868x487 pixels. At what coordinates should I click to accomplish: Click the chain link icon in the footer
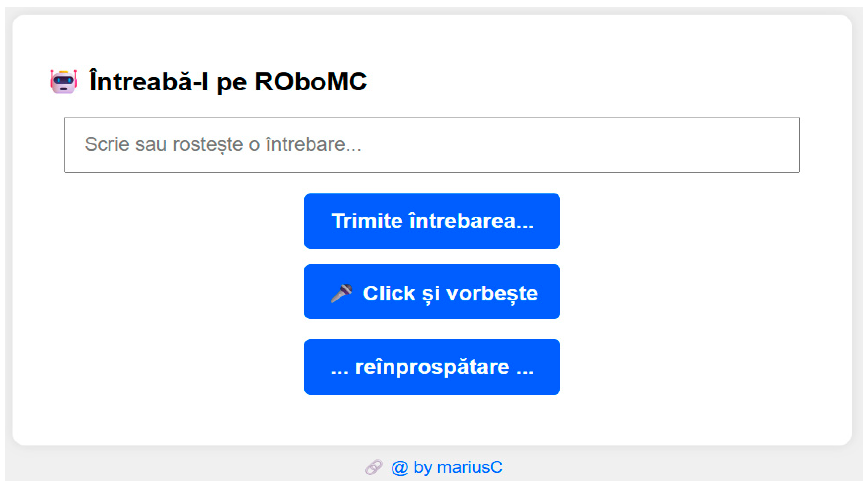(373, 467)
